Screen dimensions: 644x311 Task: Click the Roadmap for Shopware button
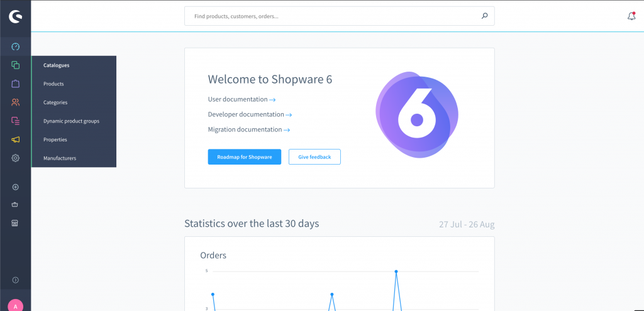(245, 156)
